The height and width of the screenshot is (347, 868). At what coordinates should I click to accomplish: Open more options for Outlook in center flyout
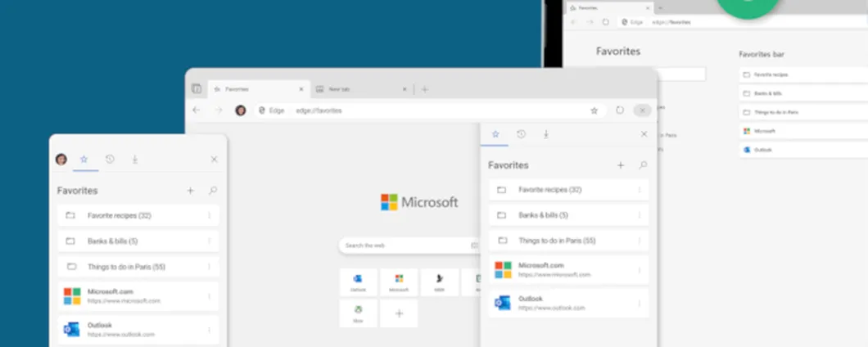[x=640, y=304]
